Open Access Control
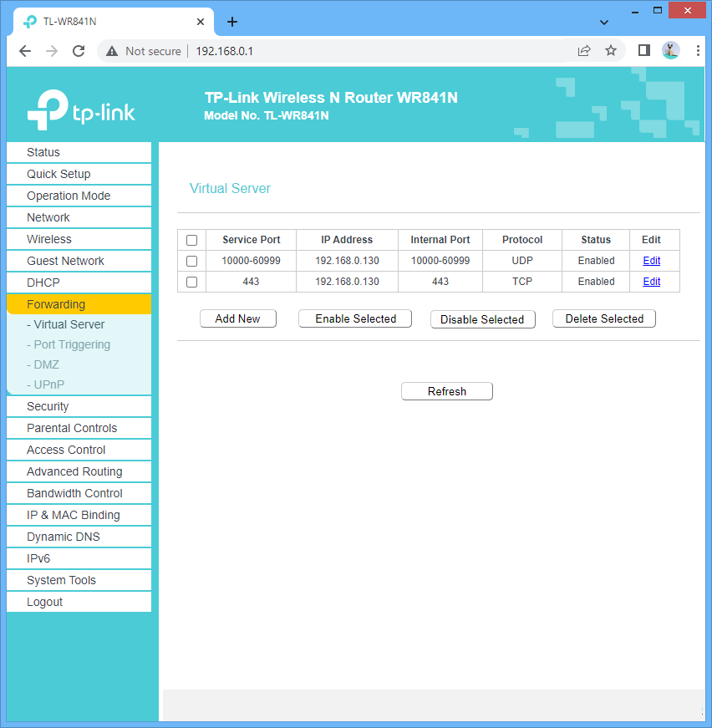Screen dimensions: 712x728 pos(79,450)
